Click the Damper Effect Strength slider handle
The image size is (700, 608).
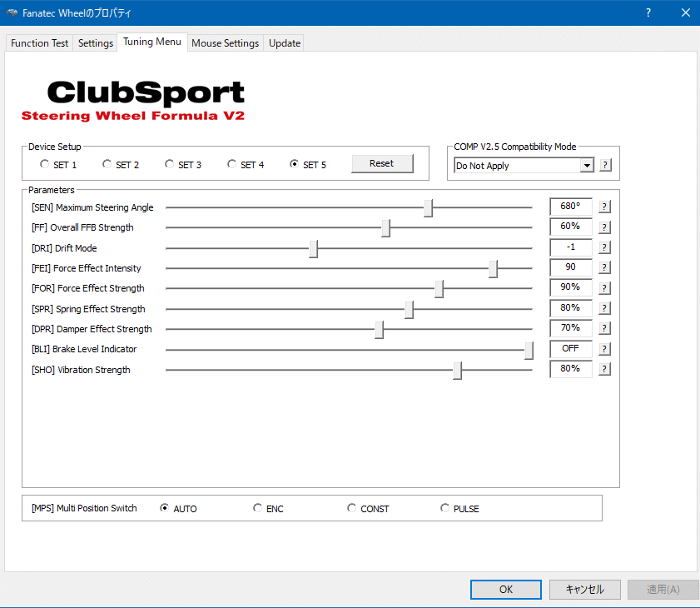coord(379,329)
